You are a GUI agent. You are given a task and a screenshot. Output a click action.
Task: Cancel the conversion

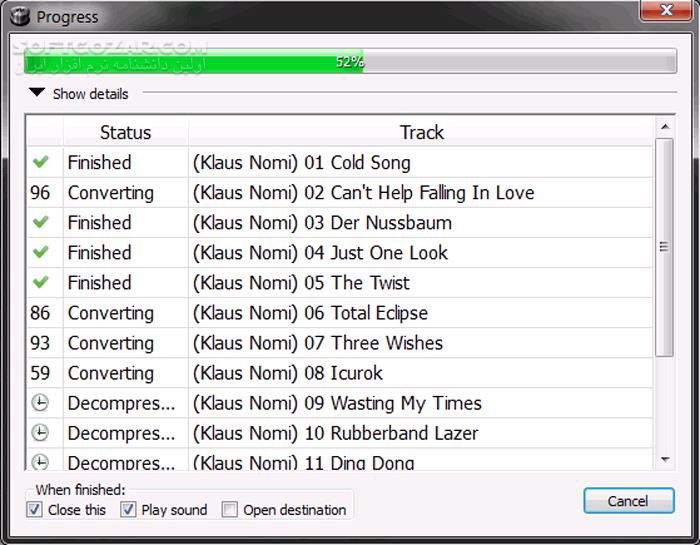[628, 501]
